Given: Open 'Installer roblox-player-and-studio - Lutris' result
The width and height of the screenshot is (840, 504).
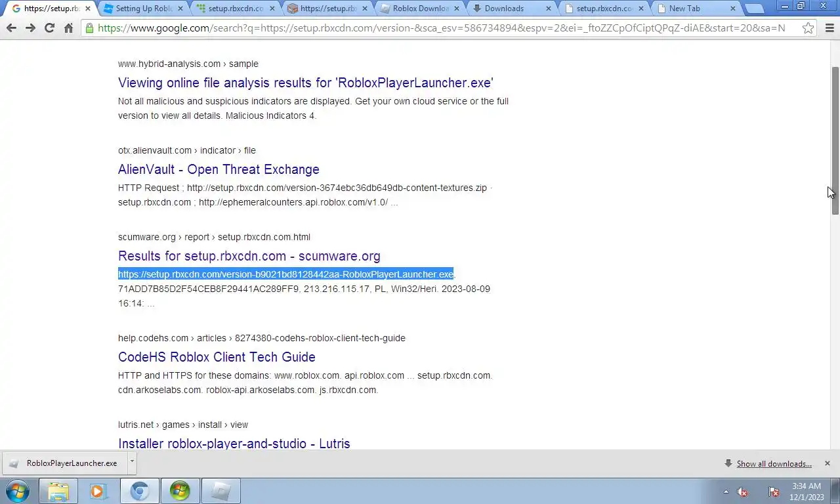Looking at the screenshot, I should [234, 444].
